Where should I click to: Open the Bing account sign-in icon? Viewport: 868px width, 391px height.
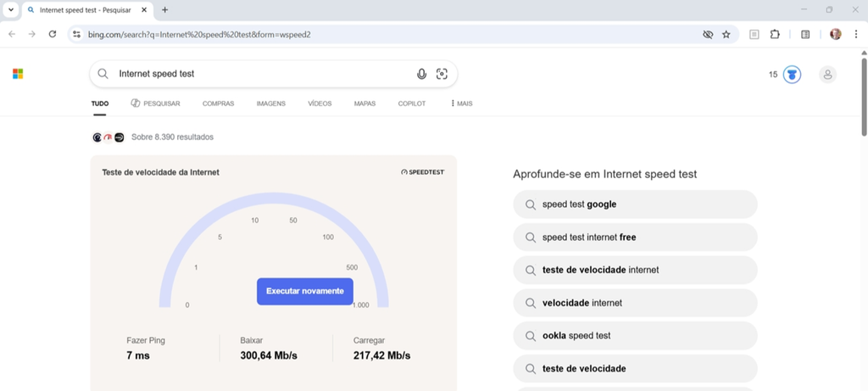[827, 74]
